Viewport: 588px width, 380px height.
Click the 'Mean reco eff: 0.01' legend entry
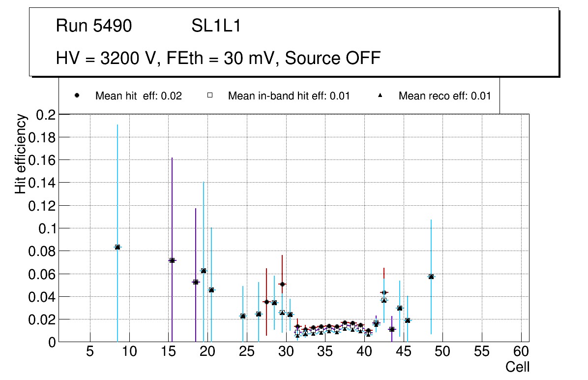[444, 96]
